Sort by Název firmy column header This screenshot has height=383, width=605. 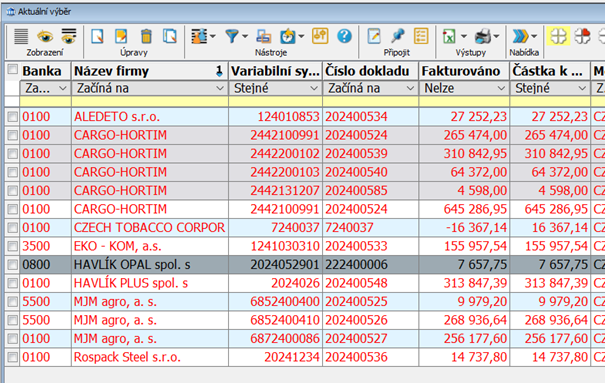(x=150, y=71)
